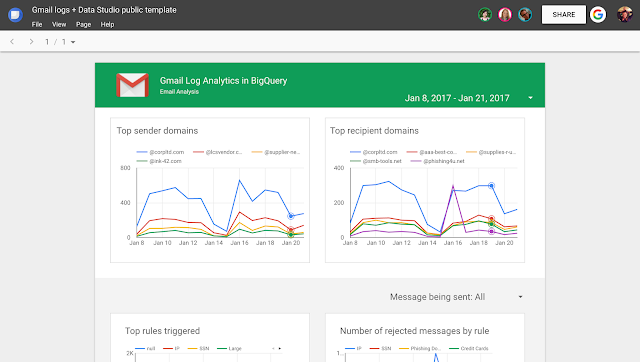
Task: Toggle @corpltd.com series in sender legend
Action: tap(160, 152)
